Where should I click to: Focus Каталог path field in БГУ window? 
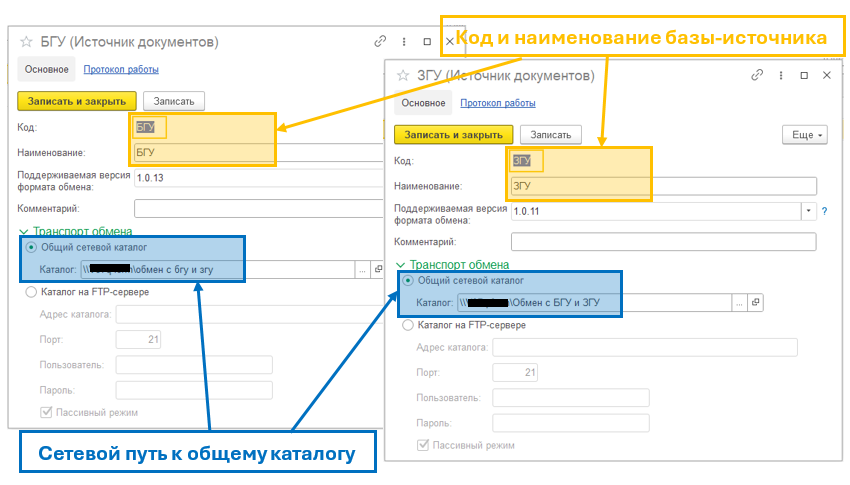tap(218, 269)
